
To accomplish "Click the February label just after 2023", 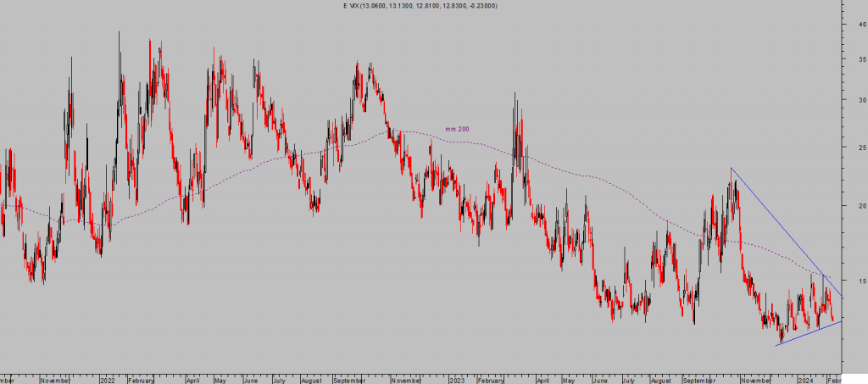I will 491,381.
